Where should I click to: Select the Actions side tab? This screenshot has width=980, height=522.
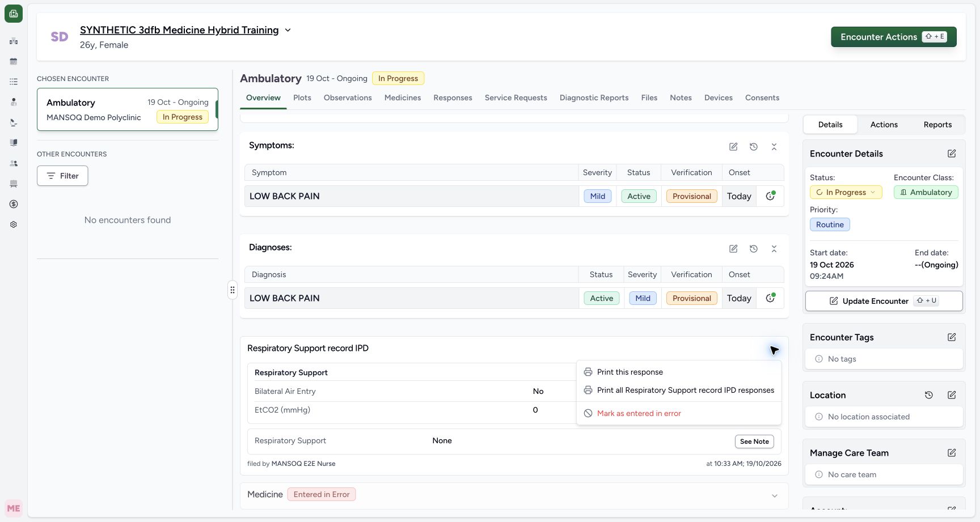(x=884, y=125)
